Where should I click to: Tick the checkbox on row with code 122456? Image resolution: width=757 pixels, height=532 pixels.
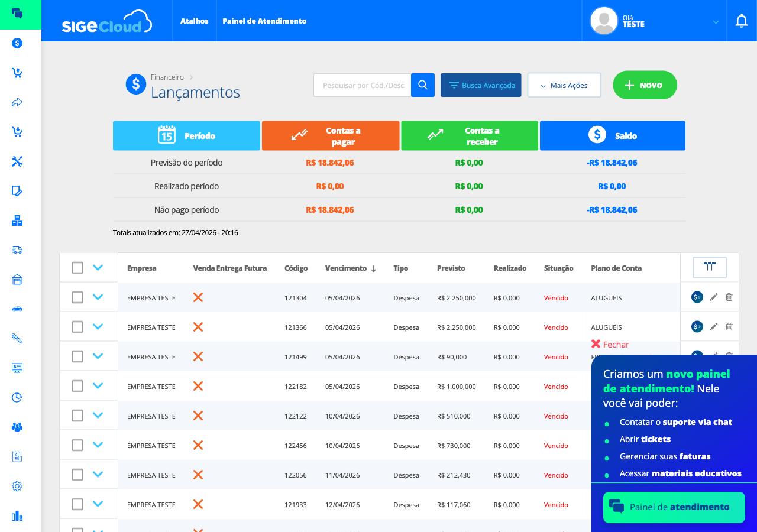[x=77, y=445]
